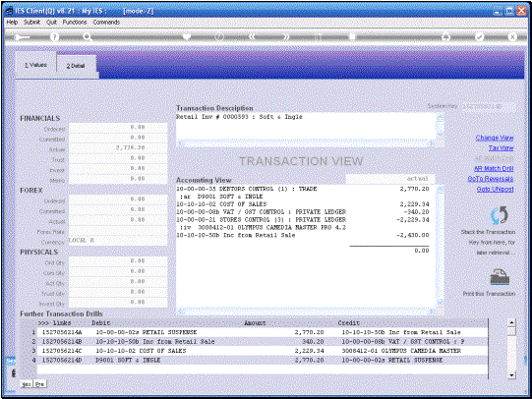The height and width of the screenshot is (399, 532).
Task: Follow the AR Match Drill link
Action: point(494,168)
